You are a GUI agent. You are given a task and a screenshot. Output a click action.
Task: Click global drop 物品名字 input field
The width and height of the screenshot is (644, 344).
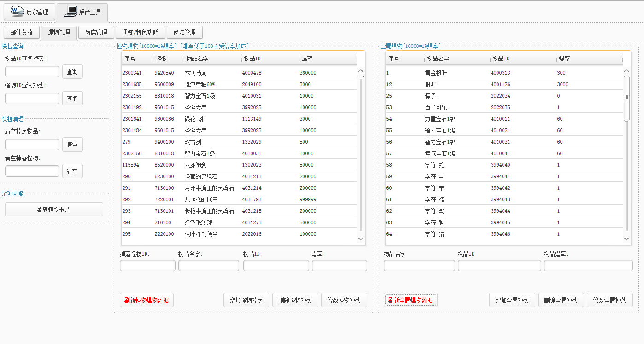point(419,265)
